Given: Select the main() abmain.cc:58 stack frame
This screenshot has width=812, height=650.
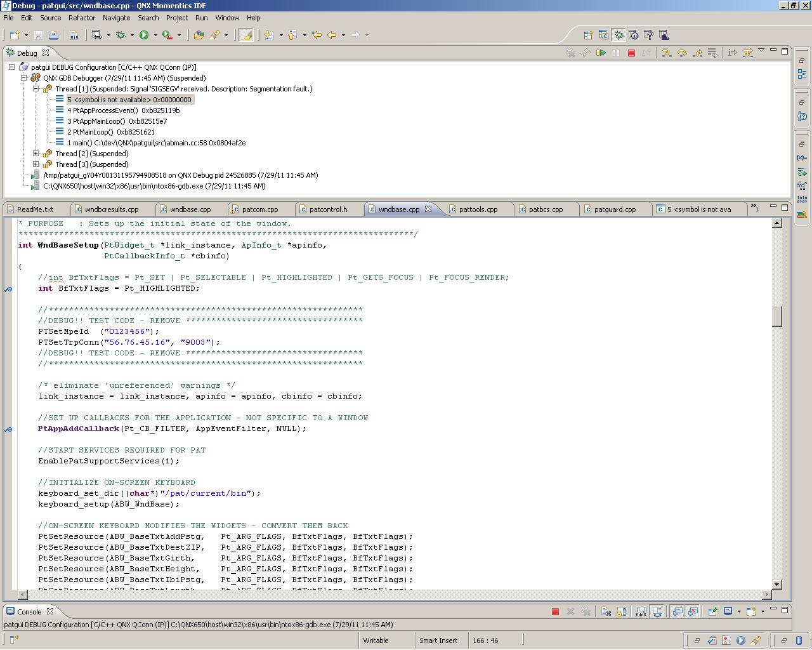Looking at the screenshot, I should [x=156, y=143].
